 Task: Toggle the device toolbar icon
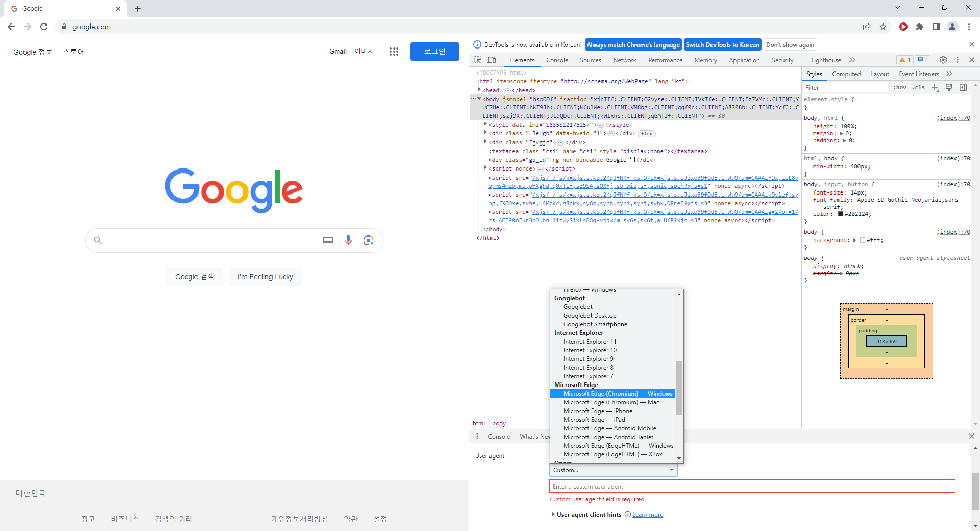pos(492,60)
